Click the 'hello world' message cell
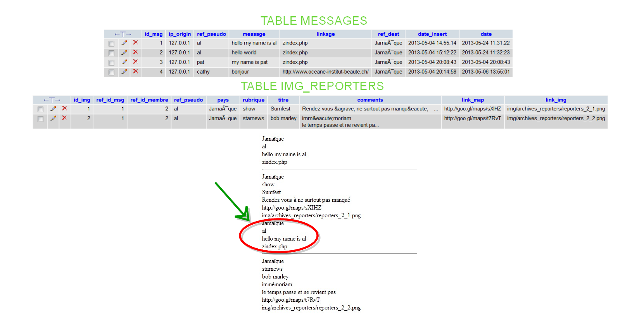 click(244, 53)
